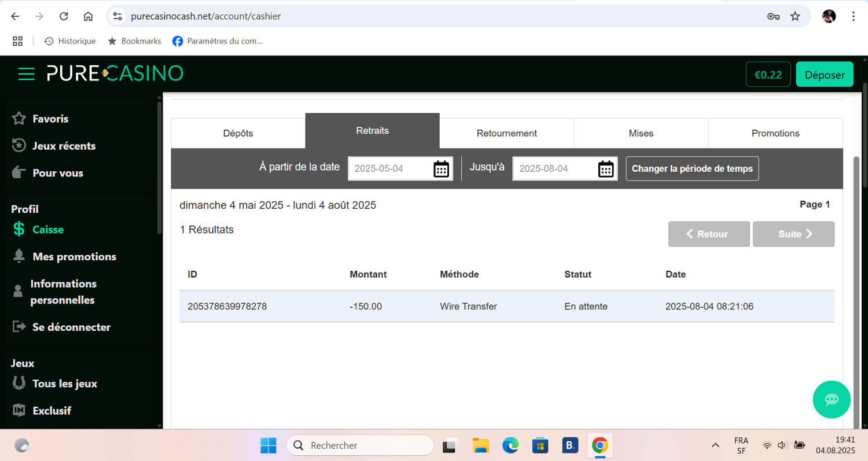This screenshot has width=868, height=461.
Task: Click Se déconnecter to log out
Action: point(71,327)
